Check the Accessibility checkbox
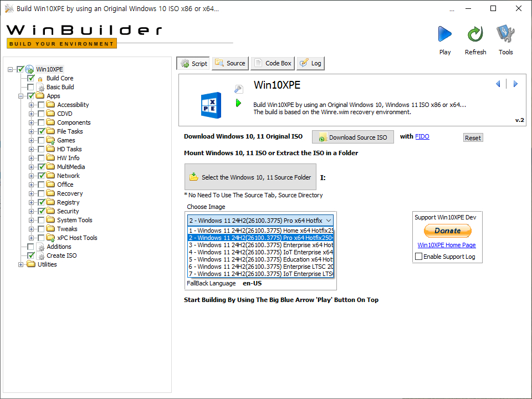This screenshot has width=532, height=399. [41, 105]
